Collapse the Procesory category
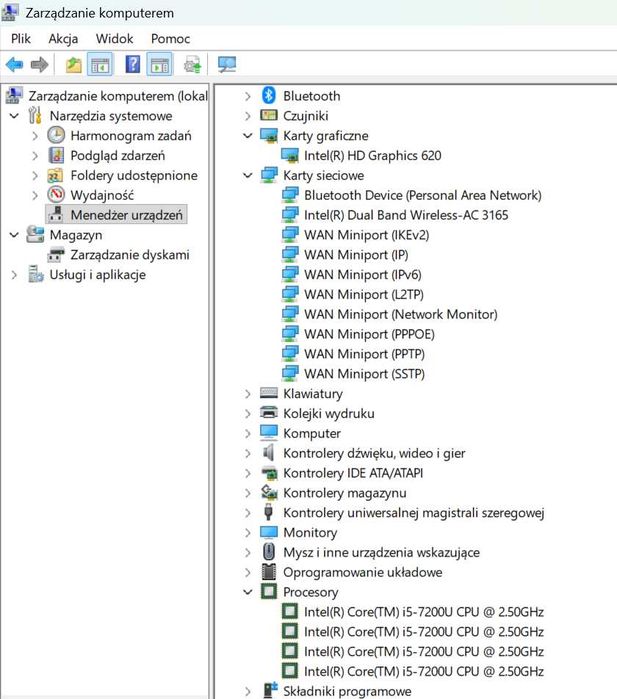Screen dimensions: 617x699 [x=248, y=592]
